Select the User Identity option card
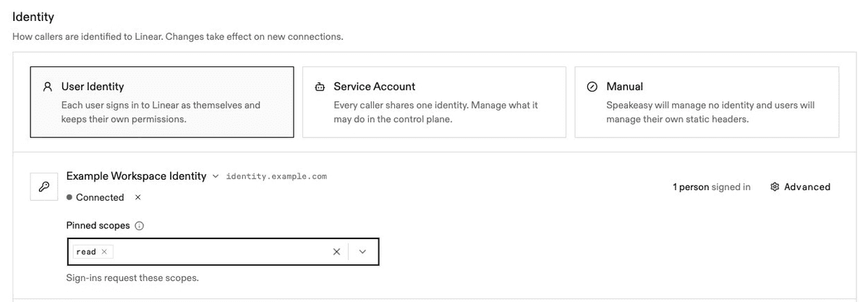 (x=162, y=102)
